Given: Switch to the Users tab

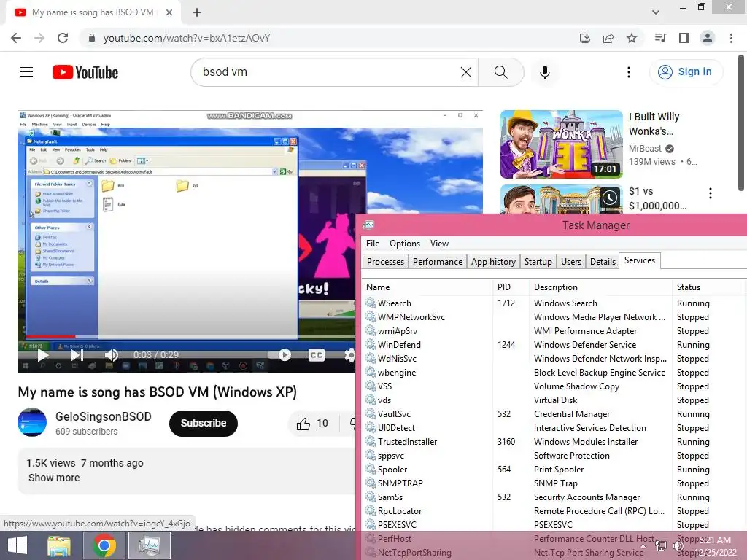Looking at the screenshot, I should [x=570, y=262].
